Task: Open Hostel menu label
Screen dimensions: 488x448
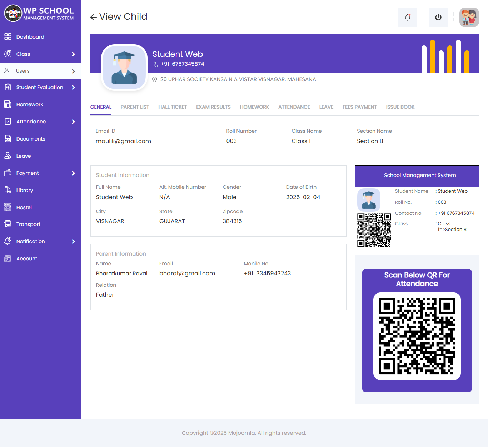Action: (24, 207)
